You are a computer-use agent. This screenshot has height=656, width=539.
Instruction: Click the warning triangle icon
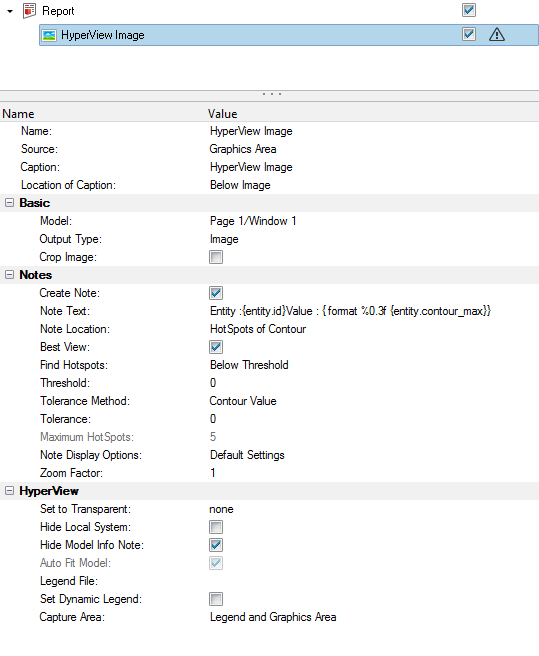point(497,34)
